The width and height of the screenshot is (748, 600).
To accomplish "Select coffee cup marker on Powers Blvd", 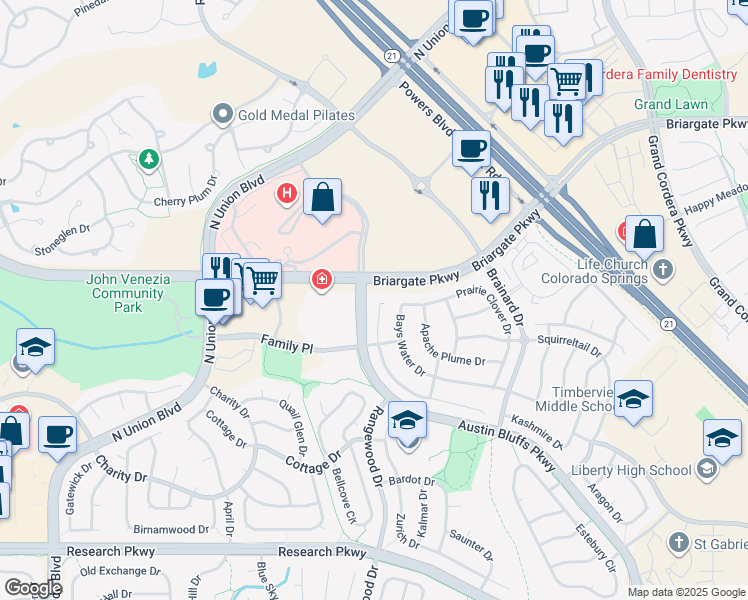I will [471, 153].
